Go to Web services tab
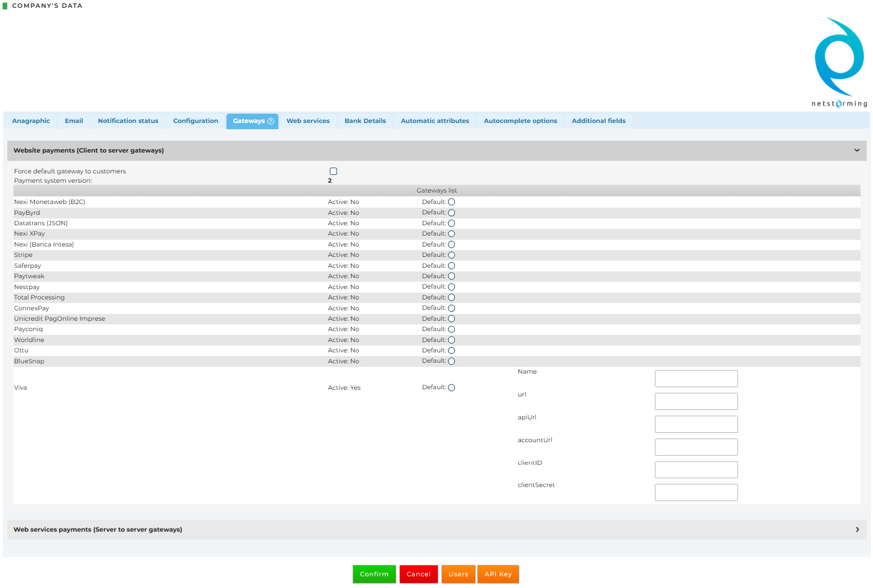This screenshot has width=873, height=588. pos(308,121)
